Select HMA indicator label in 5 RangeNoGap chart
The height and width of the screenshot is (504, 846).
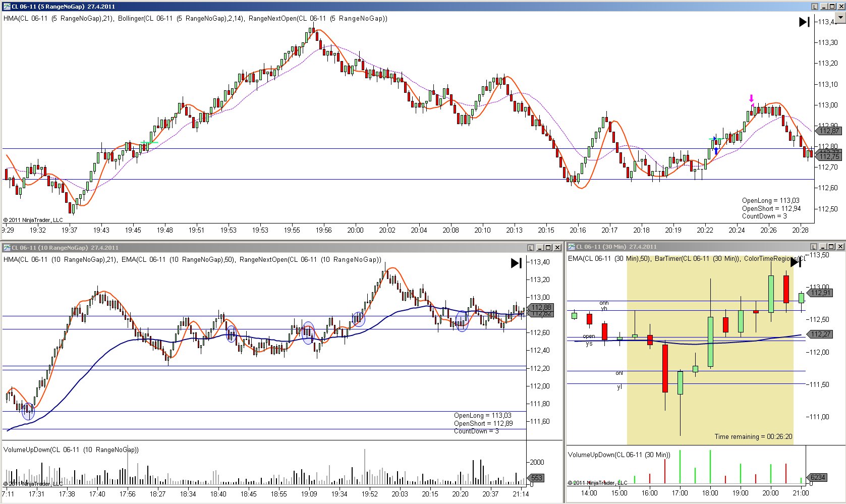point(59,18)
